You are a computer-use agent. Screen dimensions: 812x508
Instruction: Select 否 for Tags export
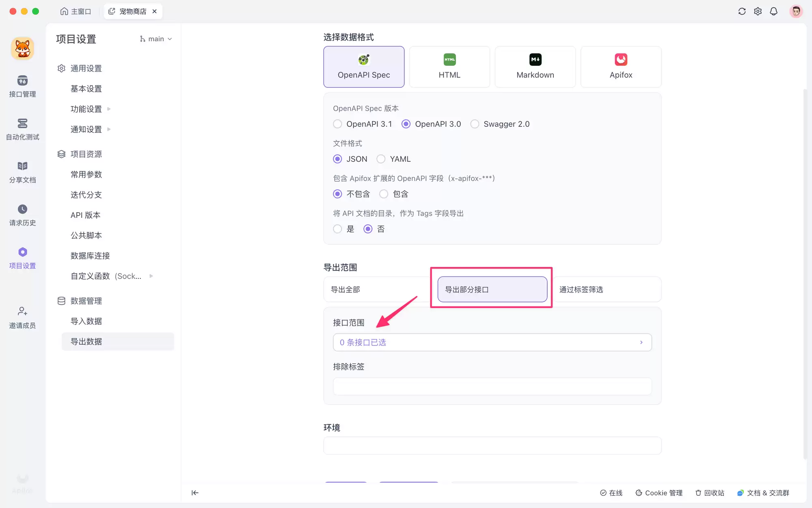pos(368,229)
